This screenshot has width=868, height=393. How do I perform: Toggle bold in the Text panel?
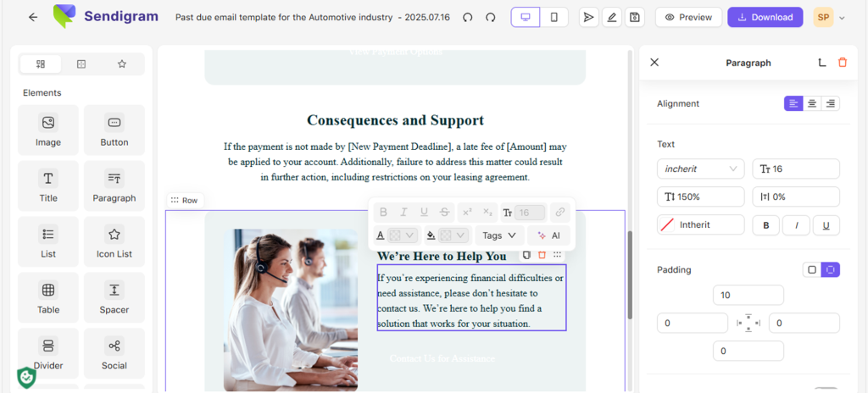click(x=766, y=225)
